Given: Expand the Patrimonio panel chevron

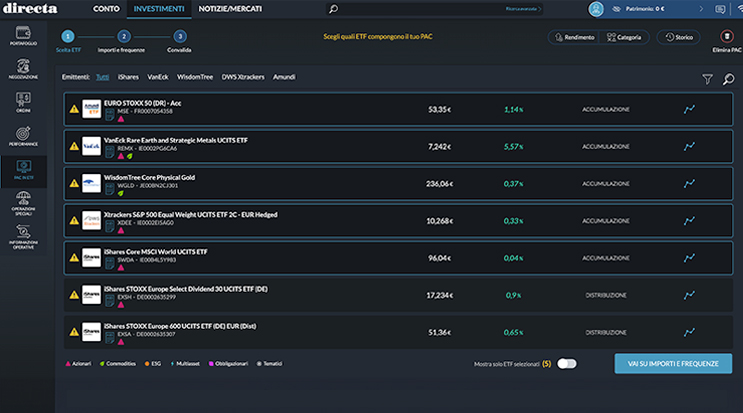Looking at the screenshot, I should point(701,9).
